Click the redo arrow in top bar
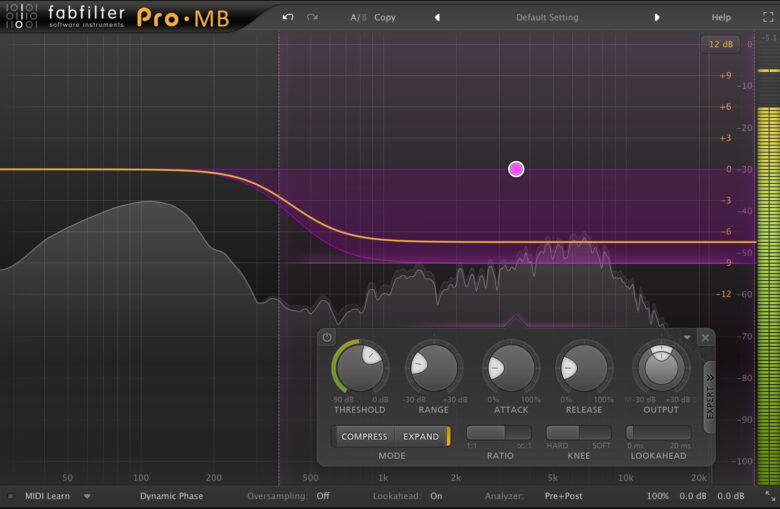 [312, 17]
